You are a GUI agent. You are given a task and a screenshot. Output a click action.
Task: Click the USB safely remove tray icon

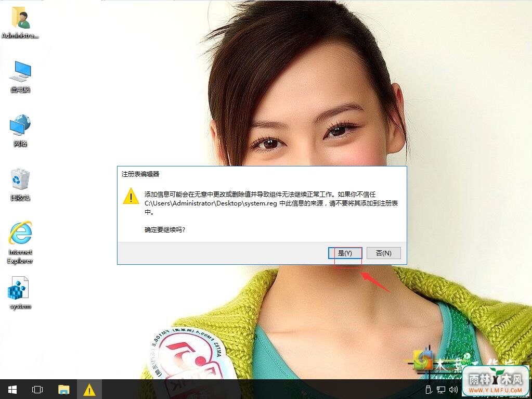429,390
